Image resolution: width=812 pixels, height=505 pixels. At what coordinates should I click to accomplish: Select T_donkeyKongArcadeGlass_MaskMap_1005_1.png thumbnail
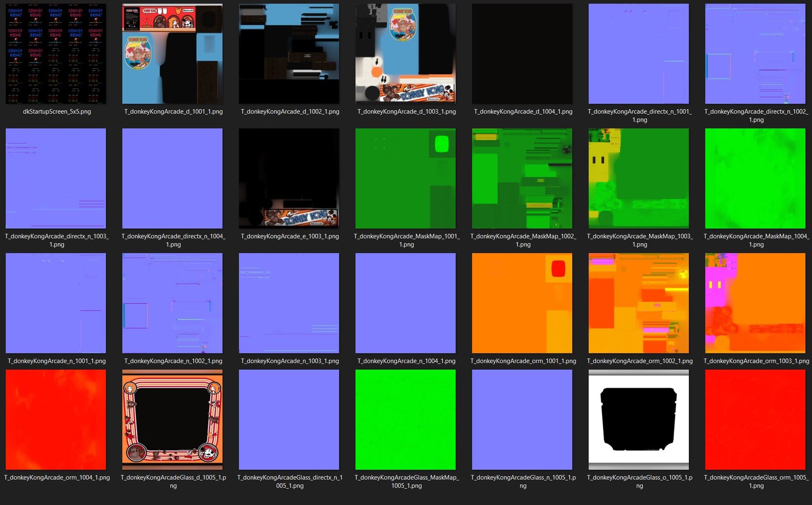pyautogui.click(x=406, y=420)
